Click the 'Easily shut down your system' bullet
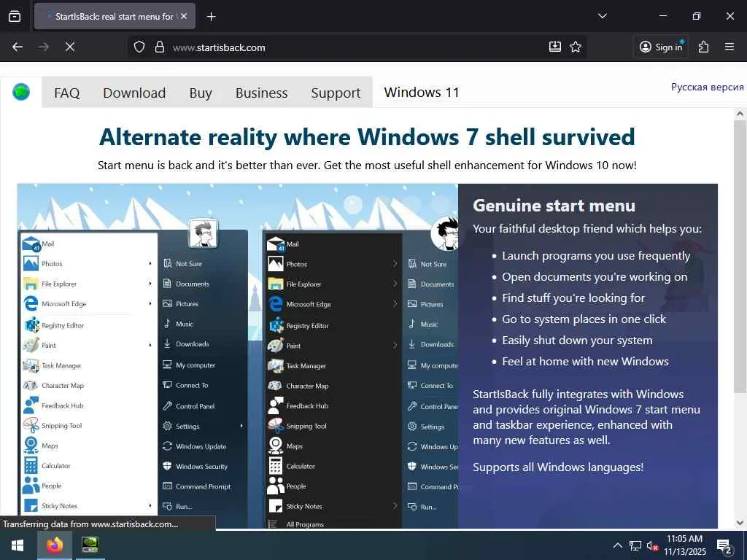Screen dimensions: 747x560 pos(578,341)
